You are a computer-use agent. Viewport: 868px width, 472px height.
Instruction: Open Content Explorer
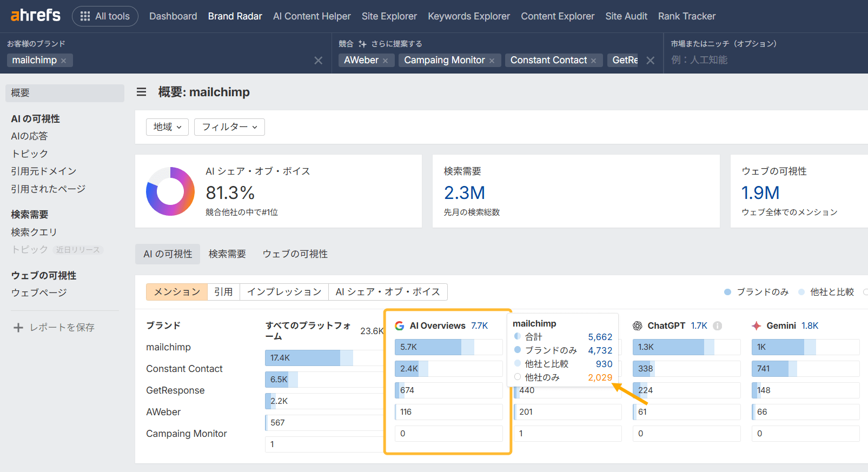[558, 16]
